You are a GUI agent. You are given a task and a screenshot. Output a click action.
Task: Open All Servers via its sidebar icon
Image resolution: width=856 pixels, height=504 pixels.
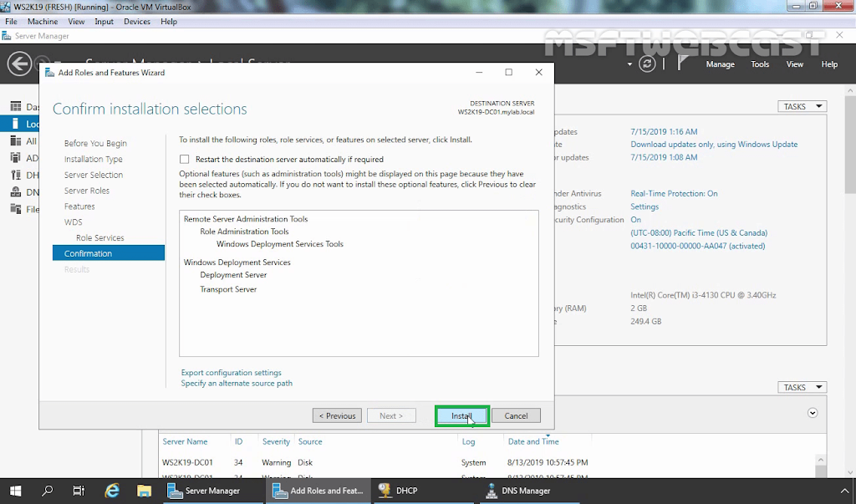pos(16,141)
